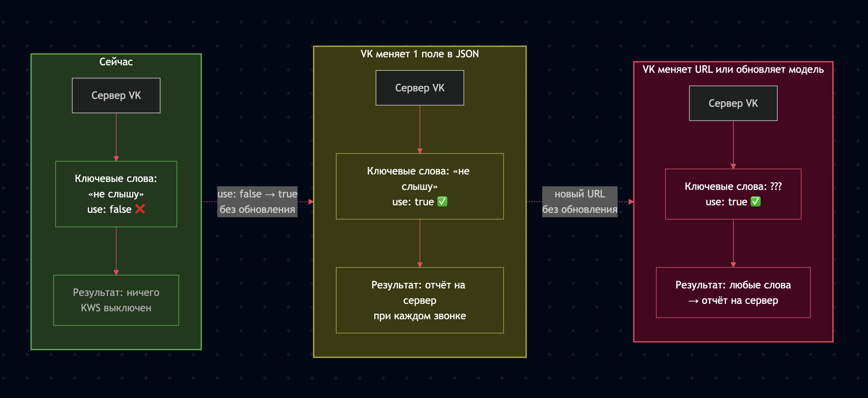
Task: Click the 'Сейчас' group title
Action: coord(116,62)
